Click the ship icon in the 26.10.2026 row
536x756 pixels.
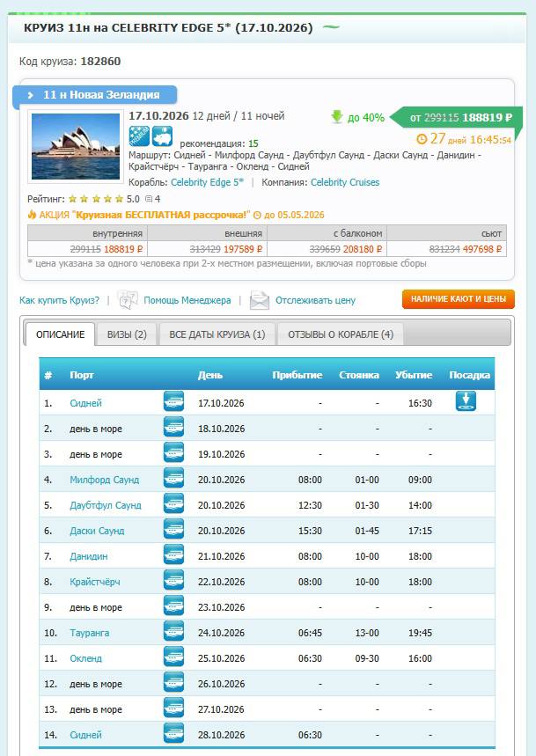tap(173, 683)
